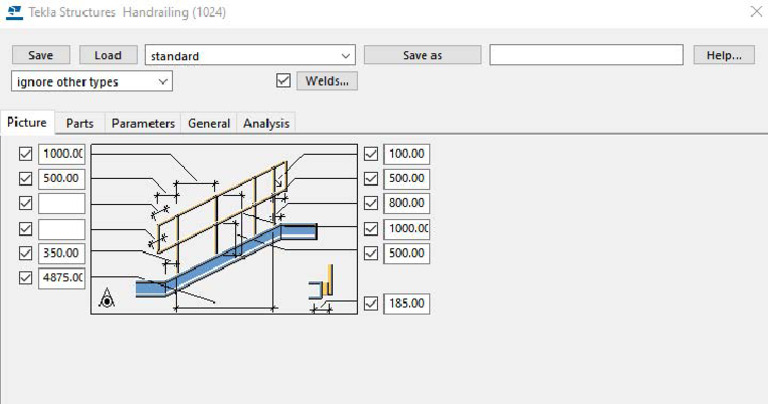Open the Welds... dialog button
Viewport: 768px width, 404px height.
coord(327,81)
